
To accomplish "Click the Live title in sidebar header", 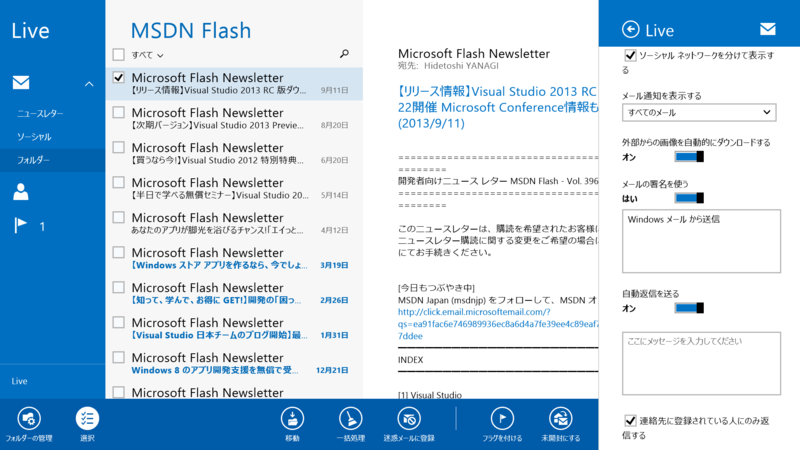I will tap(31, 31).
